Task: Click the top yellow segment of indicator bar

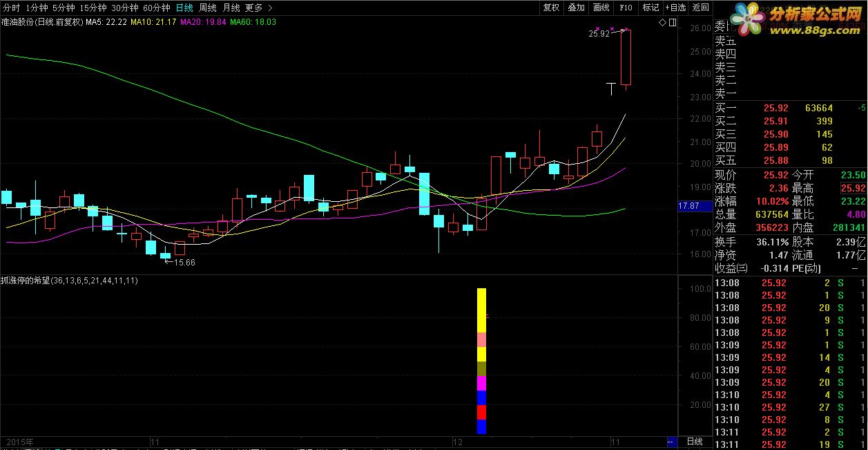Action: click(x=482, y=310)
